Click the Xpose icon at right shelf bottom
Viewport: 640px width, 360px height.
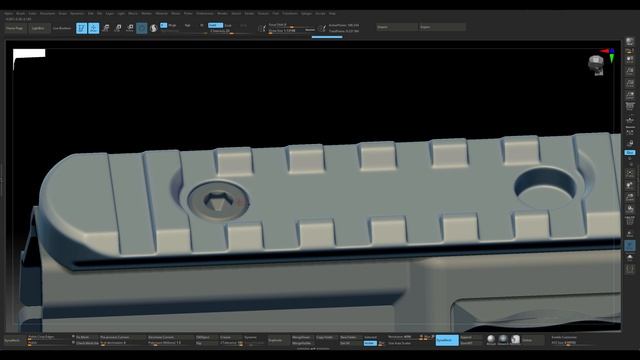pos(630,269)
